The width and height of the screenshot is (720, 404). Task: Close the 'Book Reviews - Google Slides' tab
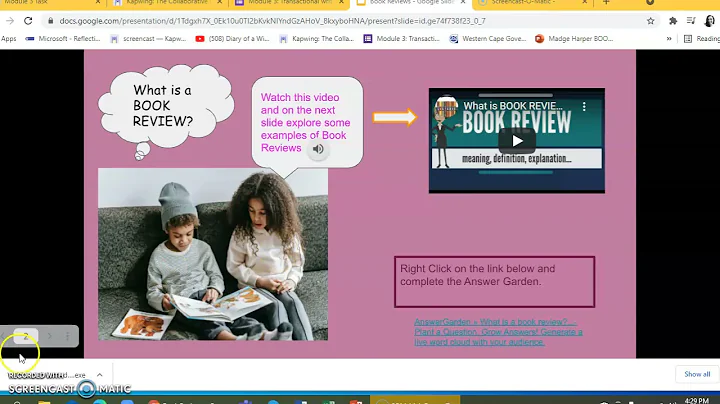point(463,2)
